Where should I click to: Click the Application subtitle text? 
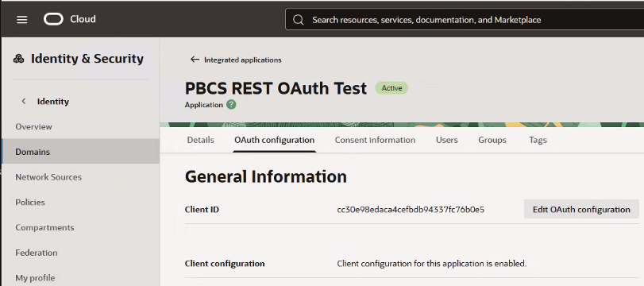[204, 105]
